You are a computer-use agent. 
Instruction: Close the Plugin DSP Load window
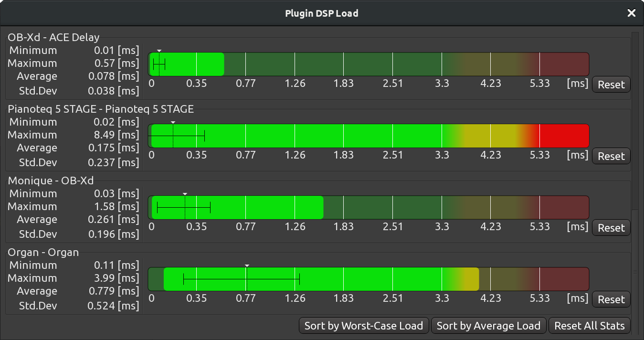point(632,13)
